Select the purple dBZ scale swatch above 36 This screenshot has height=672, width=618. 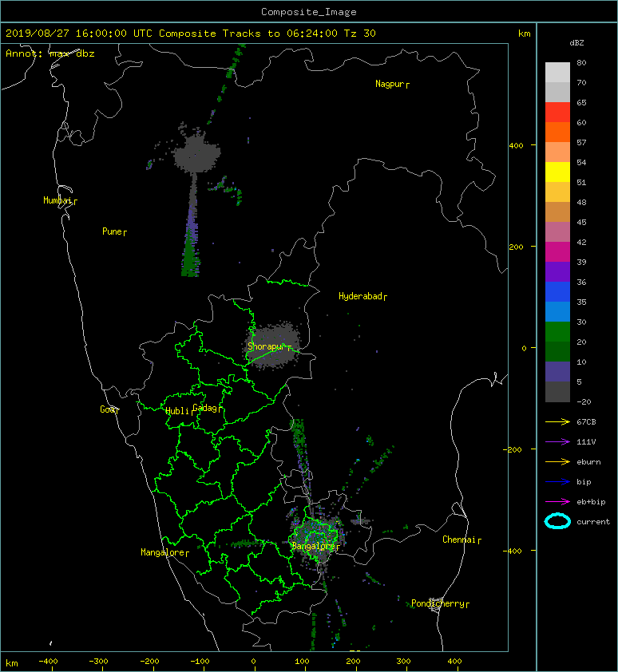tap(557, 271)
